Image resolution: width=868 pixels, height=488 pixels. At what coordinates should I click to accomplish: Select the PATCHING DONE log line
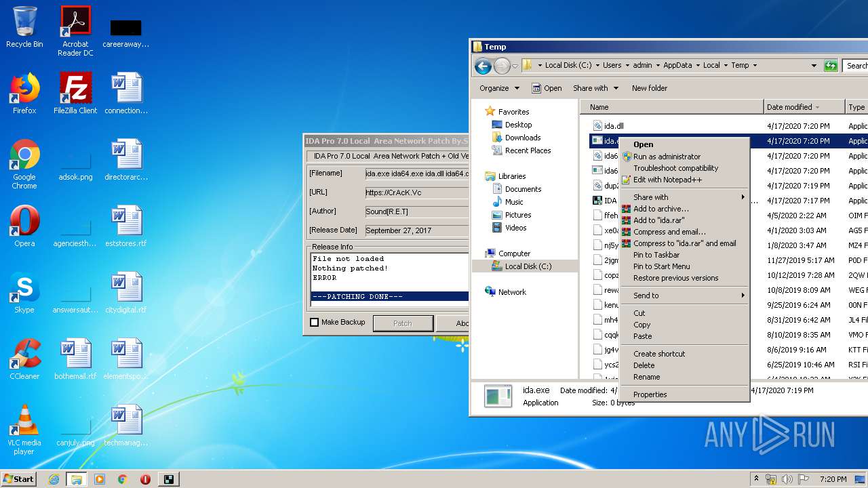coord(390,296)
